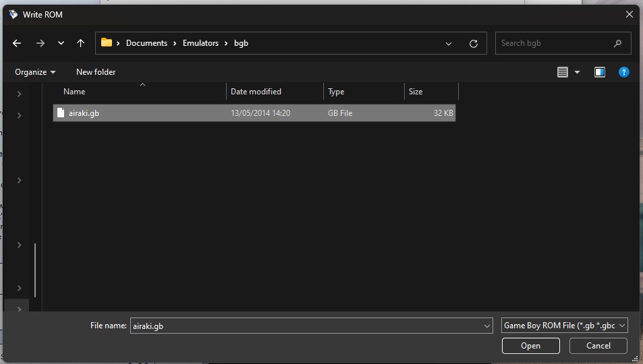The height and width of the screenshot is (364, 643).
Task: Click the airaki.gb file icon
Action: pyautogui.click(x=61, y=113)
